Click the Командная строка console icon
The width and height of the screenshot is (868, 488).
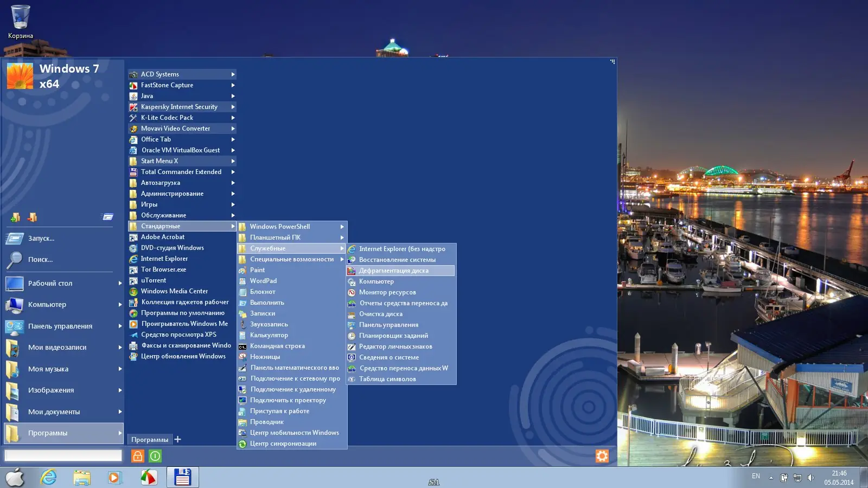[242, 346]
